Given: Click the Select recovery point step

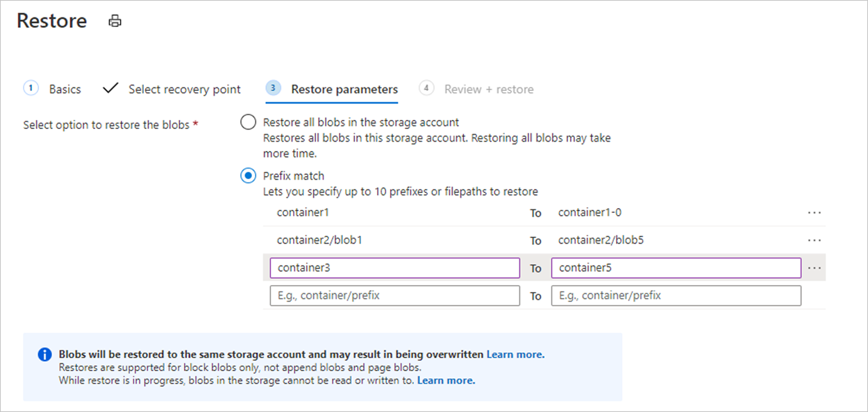Looking at the screenshot, I should [x=184, y=89].
